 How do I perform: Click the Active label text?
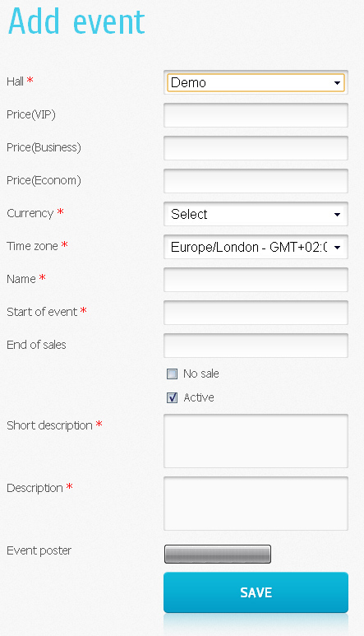[x=199, y=397]
